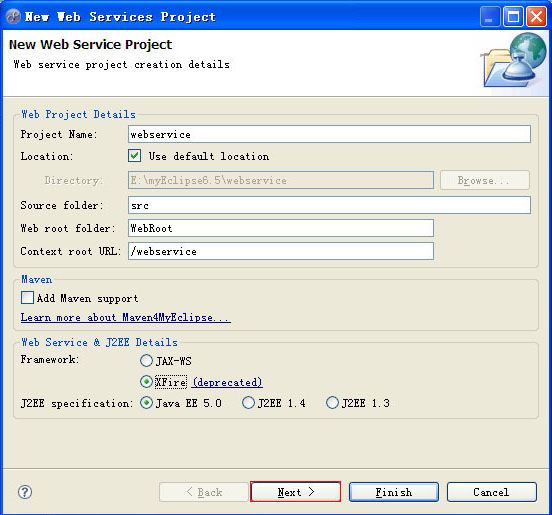Click the disabled Back button

coord(204,492)
